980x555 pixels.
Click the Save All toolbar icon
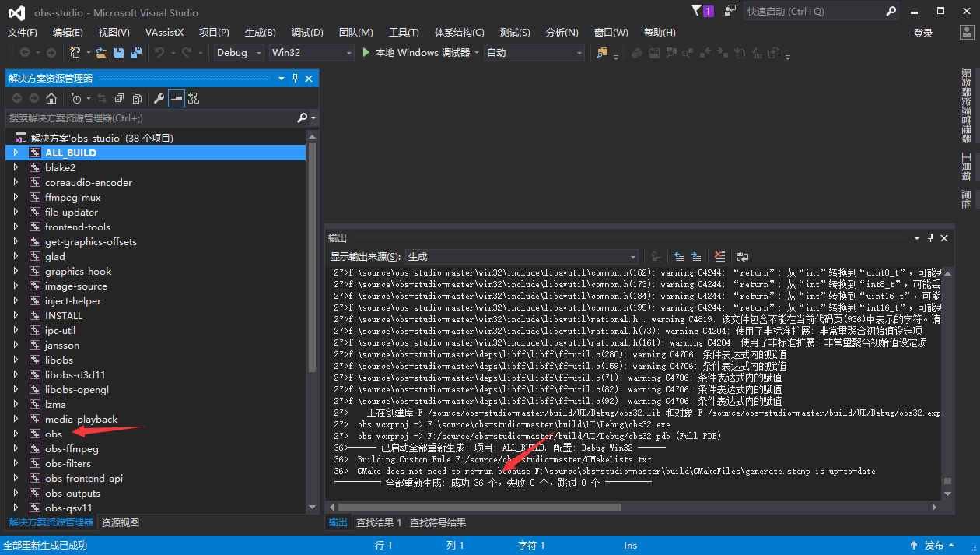[x=136, y=53]
